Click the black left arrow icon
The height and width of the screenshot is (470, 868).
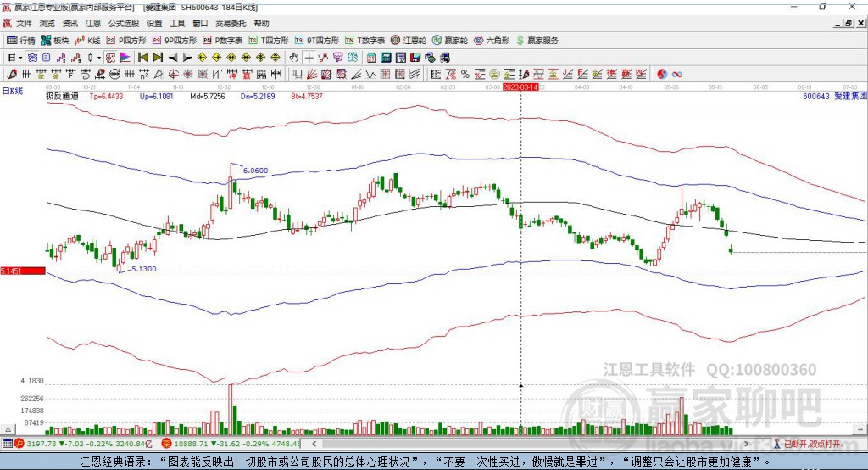click(x=173, y=58)
